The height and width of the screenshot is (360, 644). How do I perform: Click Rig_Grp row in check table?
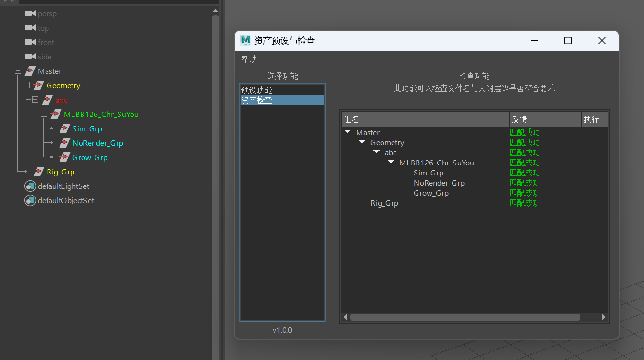pos(384,203)
